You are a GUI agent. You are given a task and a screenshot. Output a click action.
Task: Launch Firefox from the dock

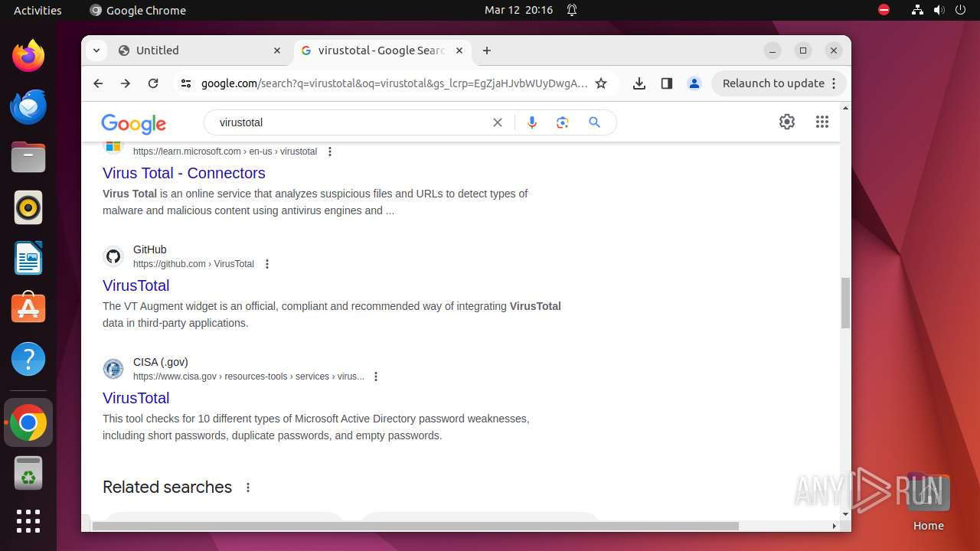pos(28,55)
